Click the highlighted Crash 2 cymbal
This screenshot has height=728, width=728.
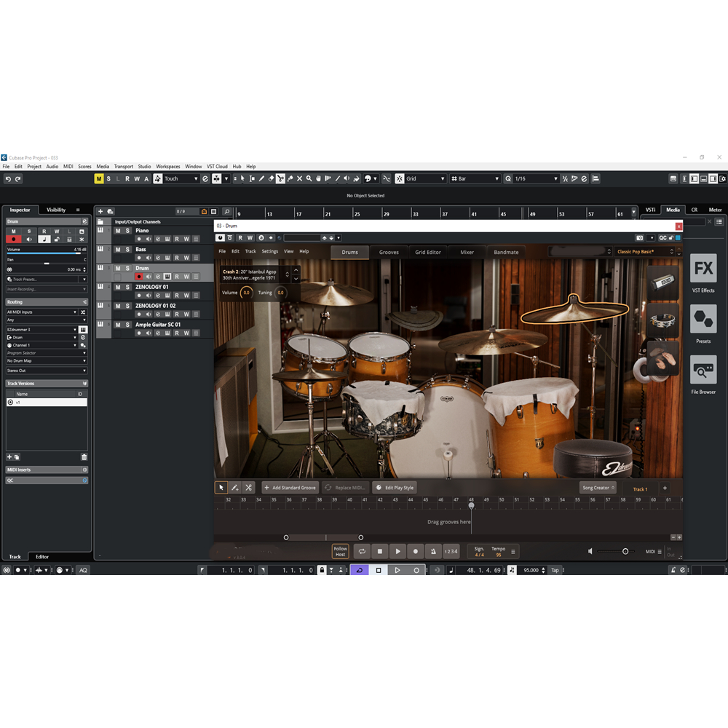tap(574, 309)
